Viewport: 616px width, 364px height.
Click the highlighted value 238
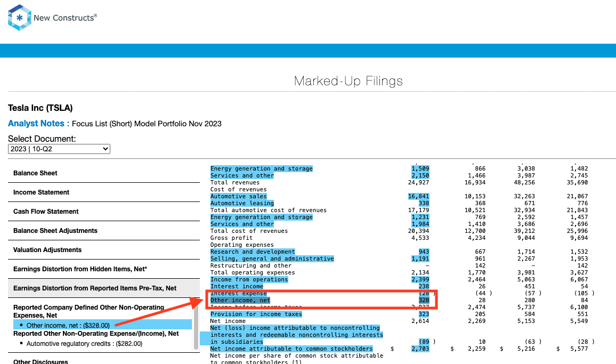424,287
